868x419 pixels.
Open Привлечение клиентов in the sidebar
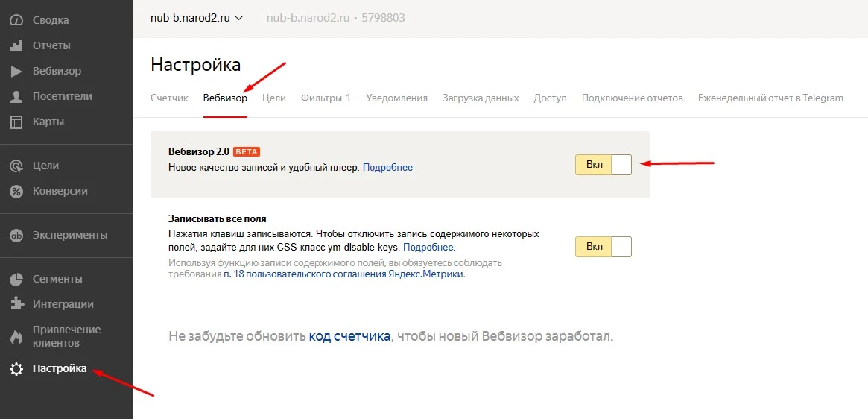click(x=66, y=336)
